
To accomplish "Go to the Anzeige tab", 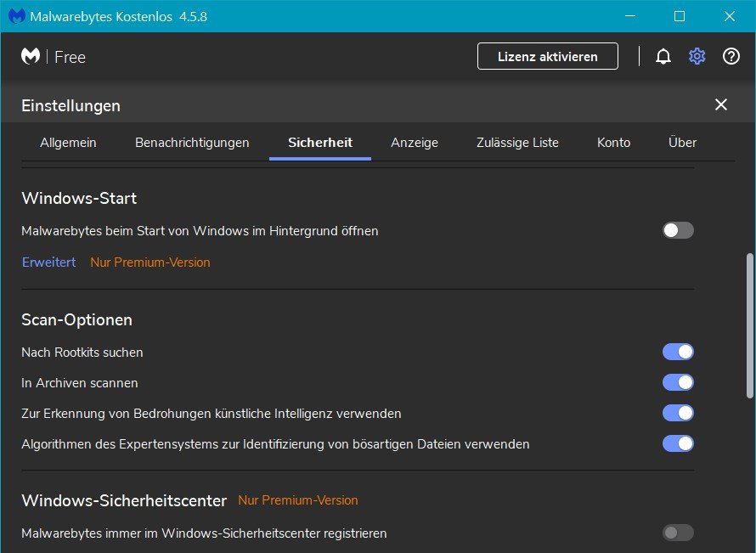I will coord(415,143).
